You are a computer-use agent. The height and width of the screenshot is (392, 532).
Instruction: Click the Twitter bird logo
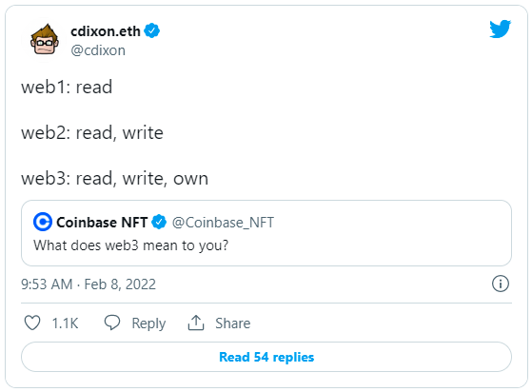pos(500,29)
